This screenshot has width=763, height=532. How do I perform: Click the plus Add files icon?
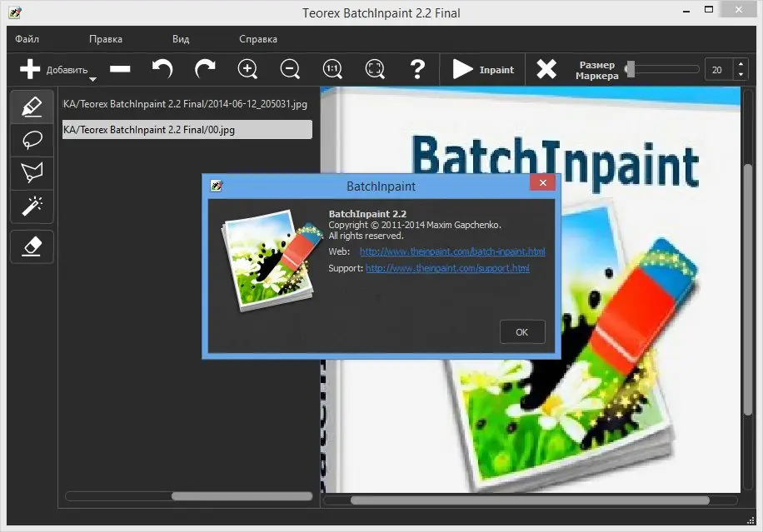coord(30,69)
